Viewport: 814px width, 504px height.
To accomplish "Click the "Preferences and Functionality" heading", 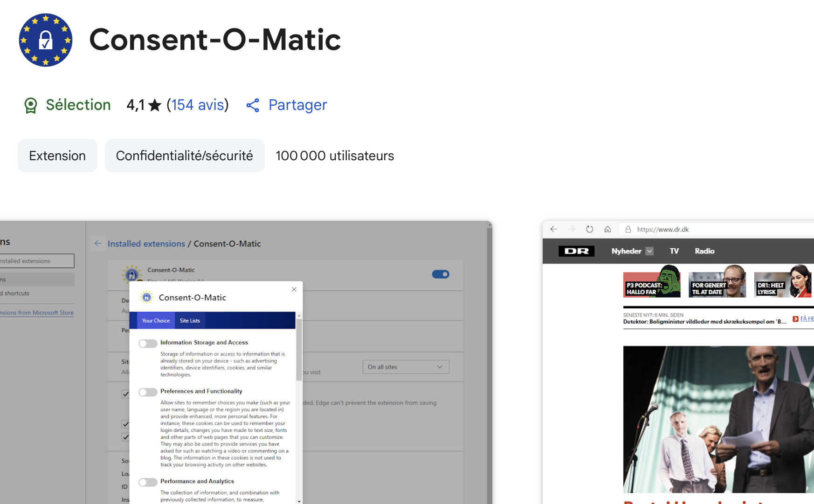I will coord(201,391).
